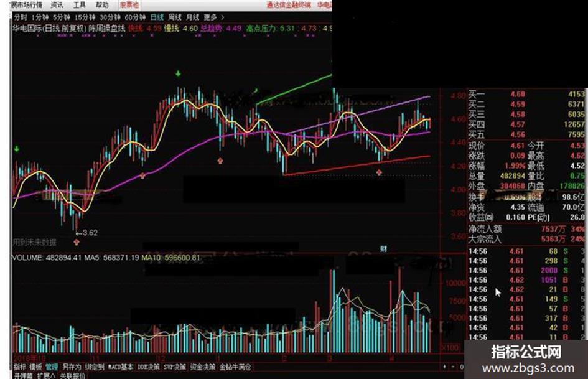588x379 pixels.
Task: Open the 帮助 menu
Action: (x=101, y=5)
